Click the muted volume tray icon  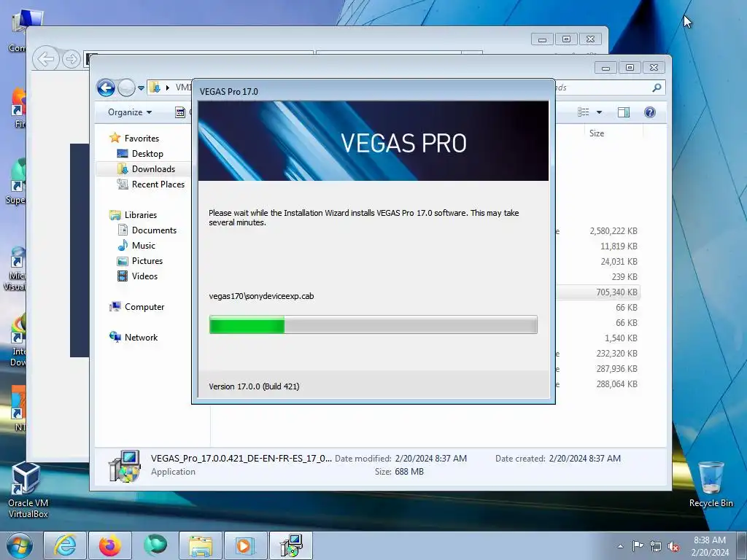(x=673, y=546)
